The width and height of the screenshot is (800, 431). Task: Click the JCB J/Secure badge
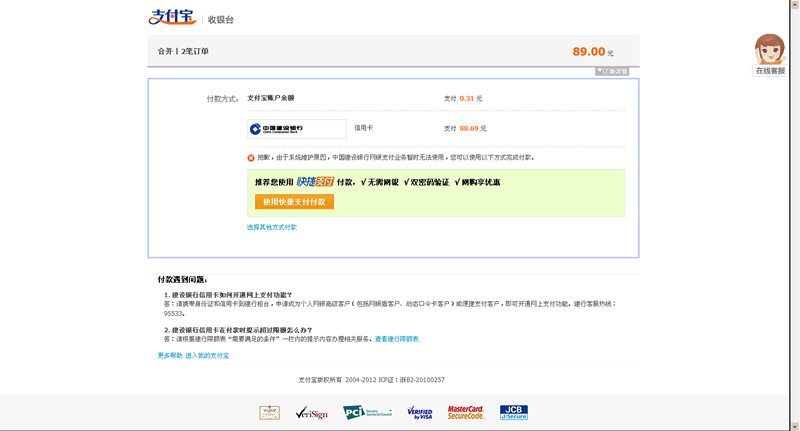[513, 412]
